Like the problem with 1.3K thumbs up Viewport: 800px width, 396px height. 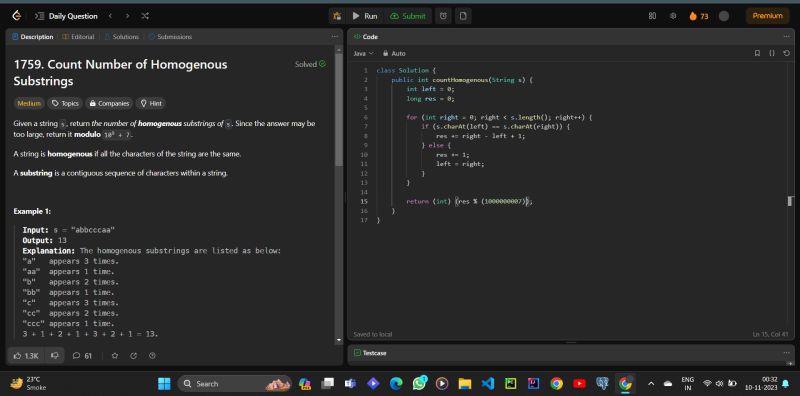[27, 356]
